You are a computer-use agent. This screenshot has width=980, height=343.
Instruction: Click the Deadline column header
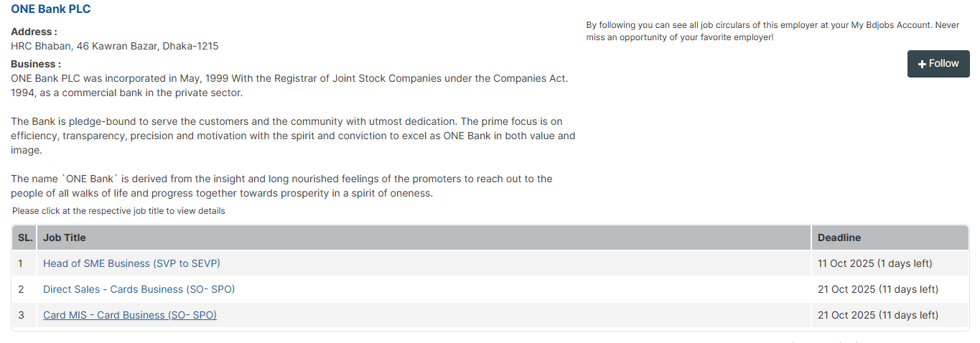pyautogui.click(x=839, y=238)
